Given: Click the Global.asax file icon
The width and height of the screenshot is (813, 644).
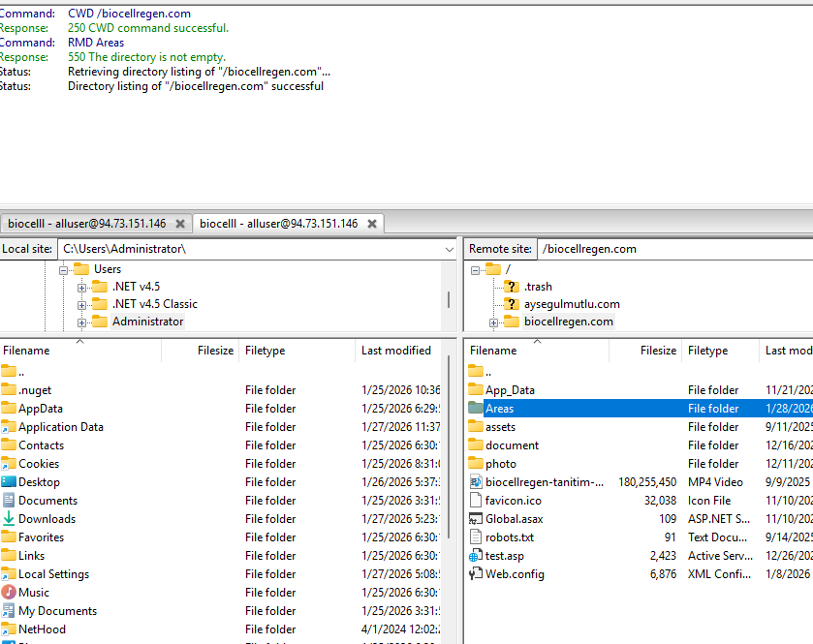Looking at the screenshot, I should pyautogui.click(x=476, y=519).
